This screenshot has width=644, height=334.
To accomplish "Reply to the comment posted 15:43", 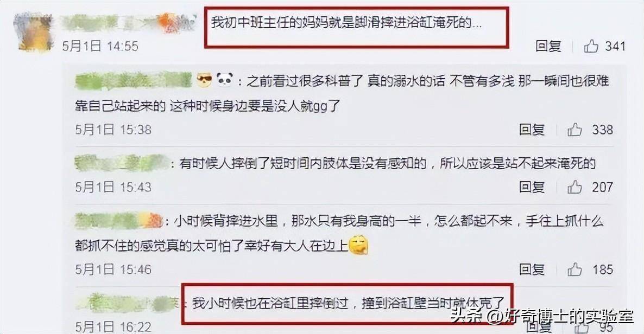I will pos(532,187).
